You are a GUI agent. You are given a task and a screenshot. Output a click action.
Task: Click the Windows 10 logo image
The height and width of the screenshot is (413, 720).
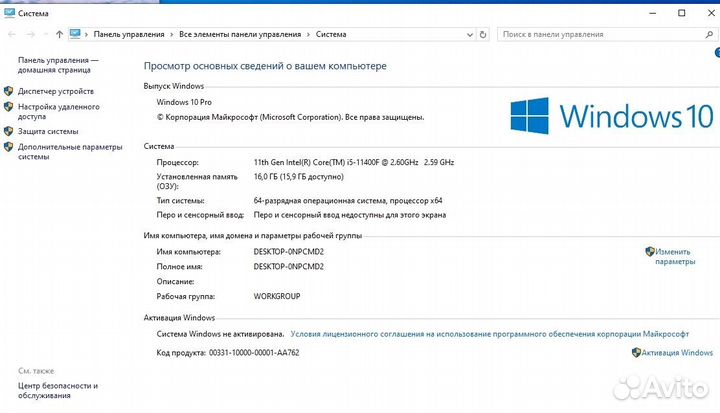point(612,116)
